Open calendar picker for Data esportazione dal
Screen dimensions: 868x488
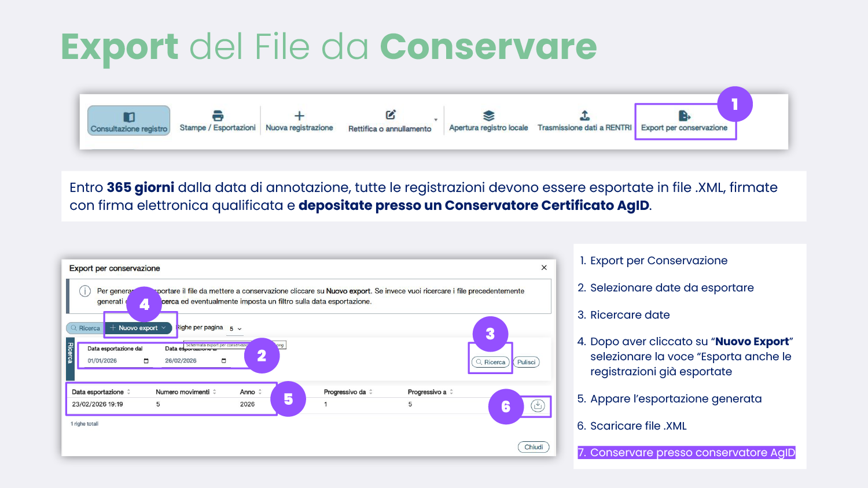[146, 361]
